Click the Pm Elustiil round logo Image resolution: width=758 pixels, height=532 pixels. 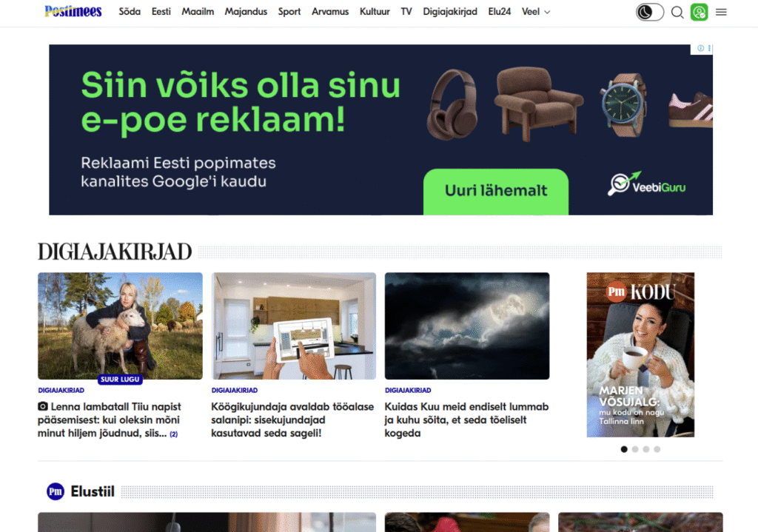(56, 491)
